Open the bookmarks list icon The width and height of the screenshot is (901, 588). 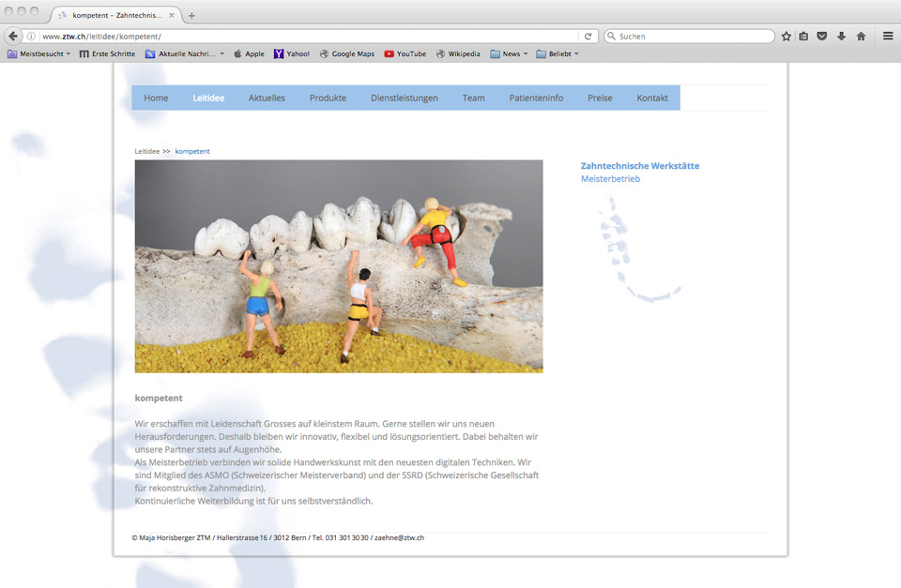click(x=804, y=37)
